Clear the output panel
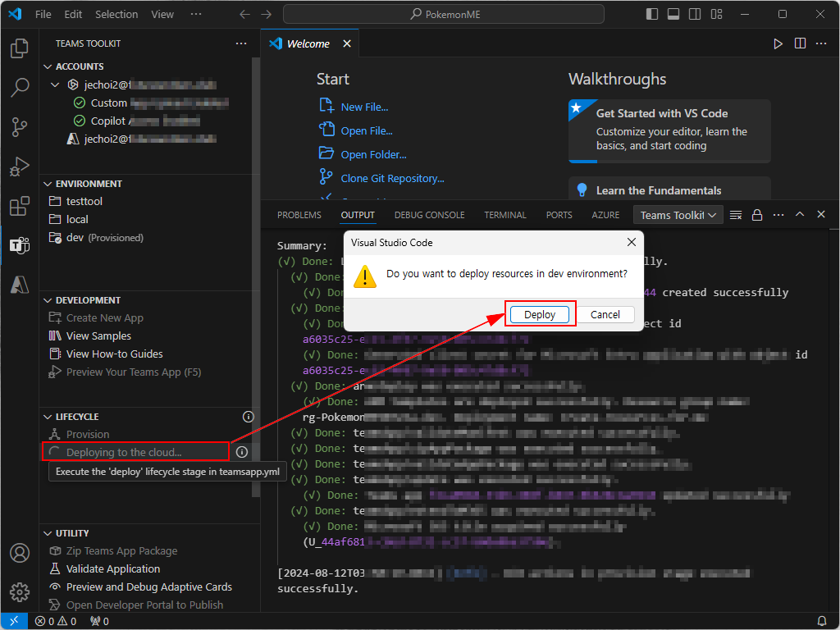 [x=736, y=215]
